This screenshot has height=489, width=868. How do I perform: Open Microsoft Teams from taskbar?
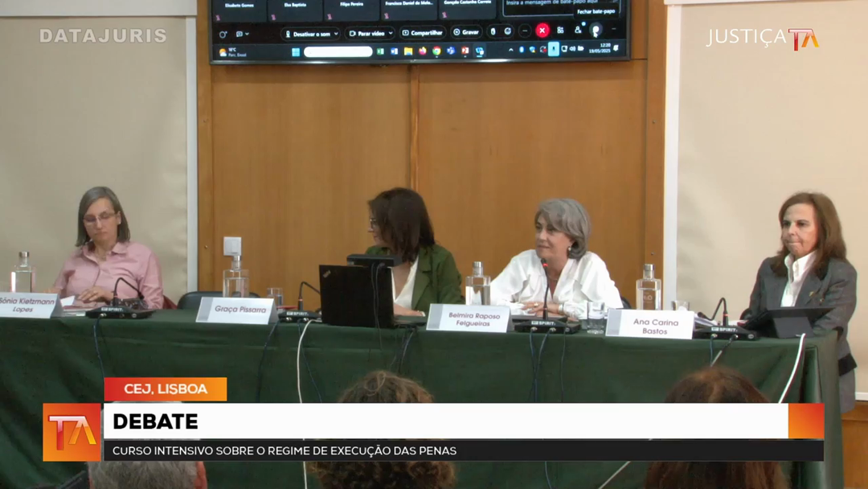450,51
